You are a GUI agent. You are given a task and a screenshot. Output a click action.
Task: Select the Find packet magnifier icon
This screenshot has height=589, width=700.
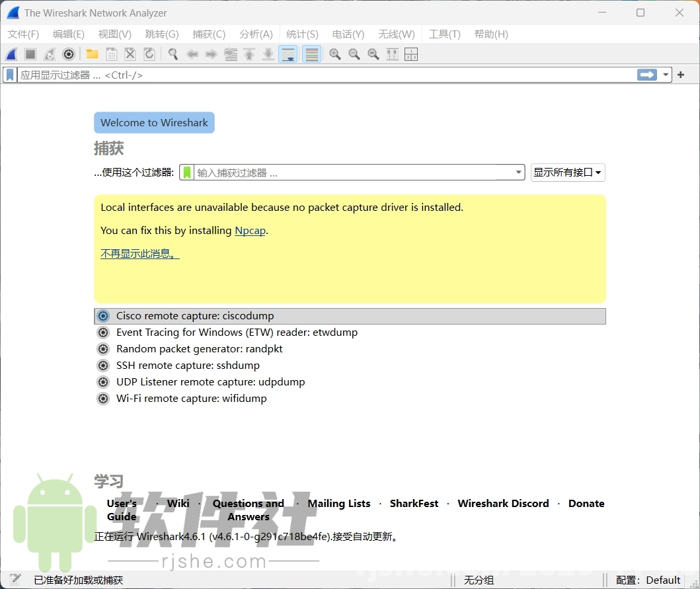173,54
